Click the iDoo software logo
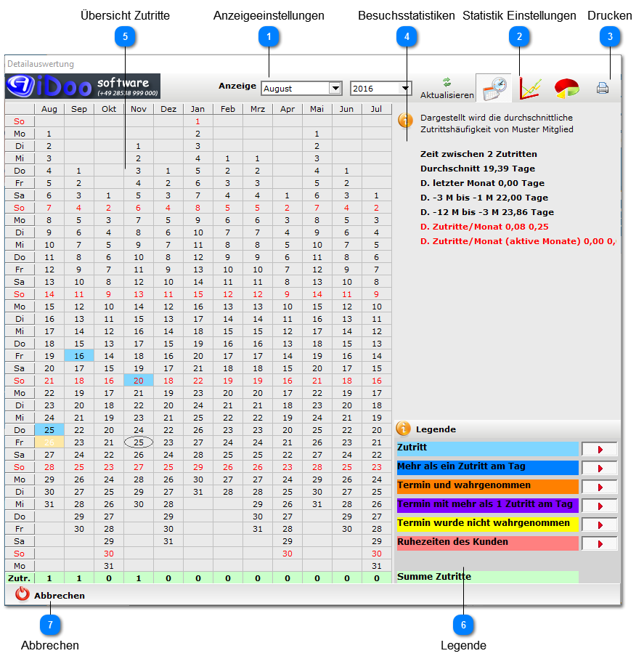Viewport: 644px width, 664px height. click(83, 86)
